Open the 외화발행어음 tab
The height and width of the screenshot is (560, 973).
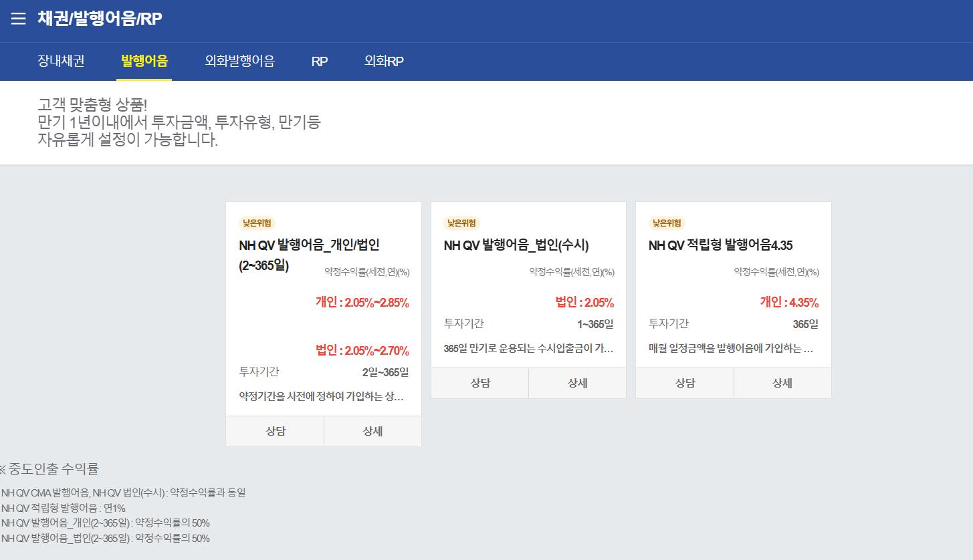pos(239,61)
